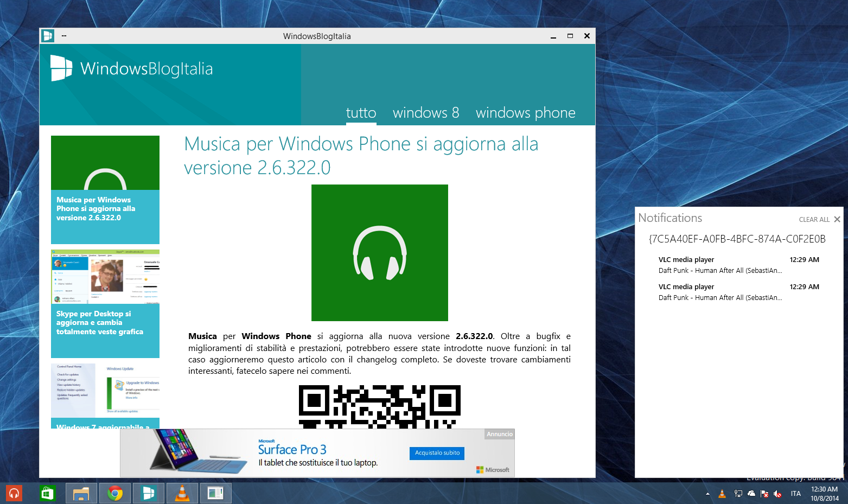Click Acquistalo subito button in the ad
The width and height of the screenshot is (848, 504).
coord(437,453)
